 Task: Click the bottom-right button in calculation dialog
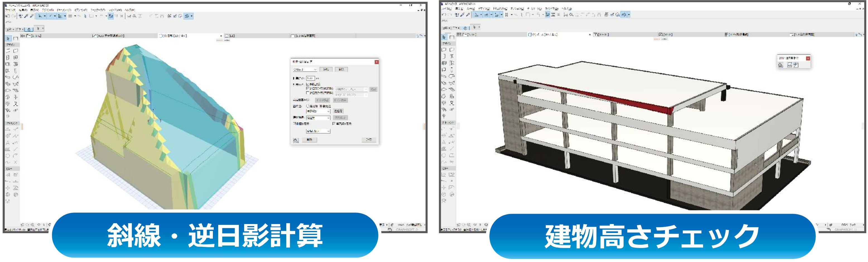click(x=369, y=140)
